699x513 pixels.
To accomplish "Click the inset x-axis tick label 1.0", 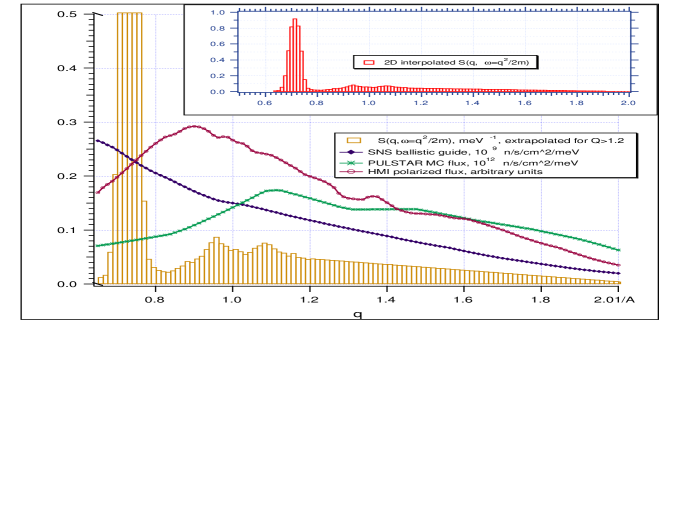I will 369,103.
